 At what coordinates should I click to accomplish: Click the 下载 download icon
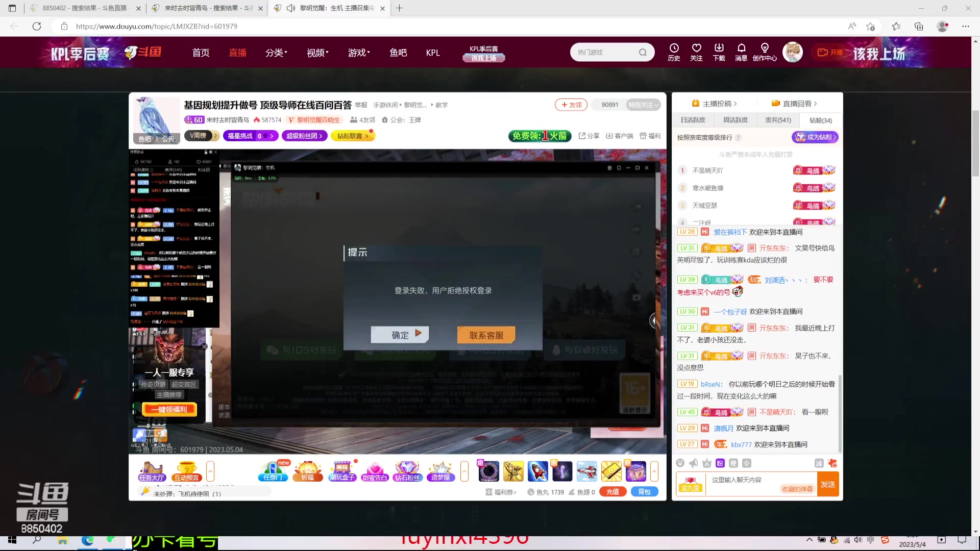719,52
